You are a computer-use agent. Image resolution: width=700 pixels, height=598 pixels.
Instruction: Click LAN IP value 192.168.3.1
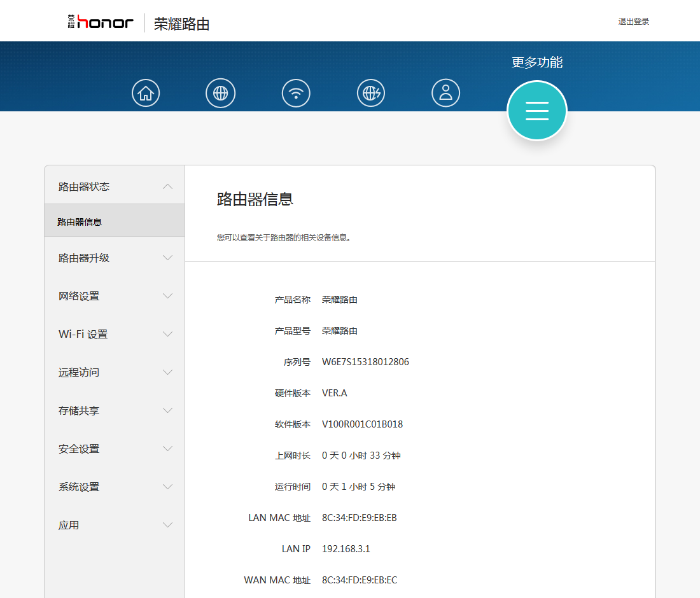pyautogui.click(x=346, y=549)
